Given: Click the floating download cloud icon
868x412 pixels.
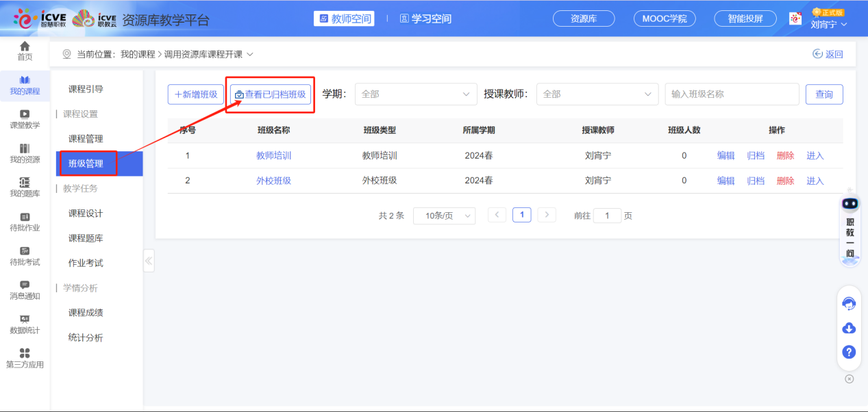Looking at the screenshot, I should pyautogui.click(x=849, y=329).
